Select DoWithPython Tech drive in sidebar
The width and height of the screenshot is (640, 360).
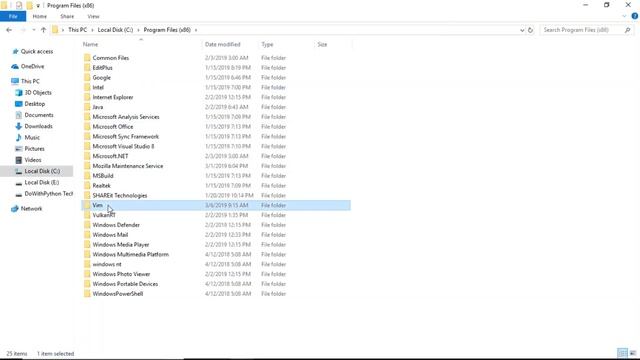tap(49, 193)
